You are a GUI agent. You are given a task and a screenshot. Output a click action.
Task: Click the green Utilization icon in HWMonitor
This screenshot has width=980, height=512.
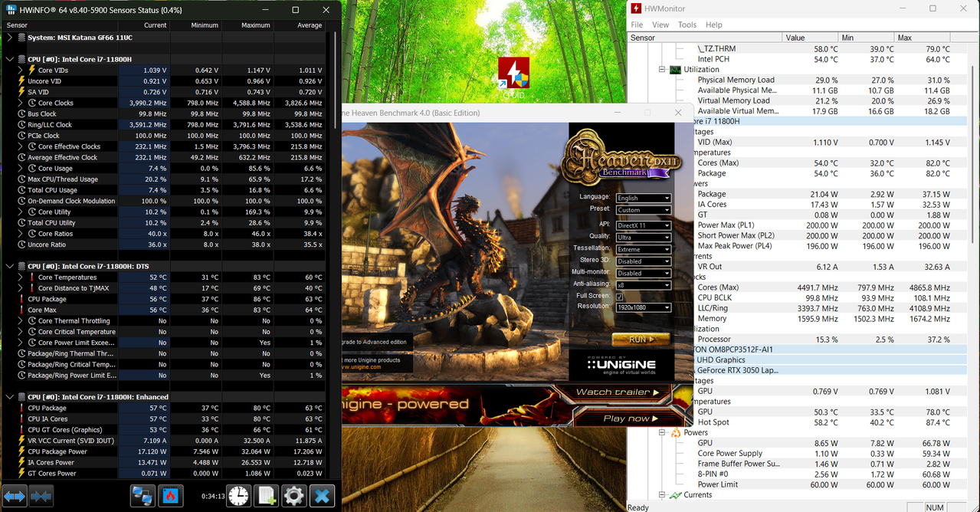[675, 69]
